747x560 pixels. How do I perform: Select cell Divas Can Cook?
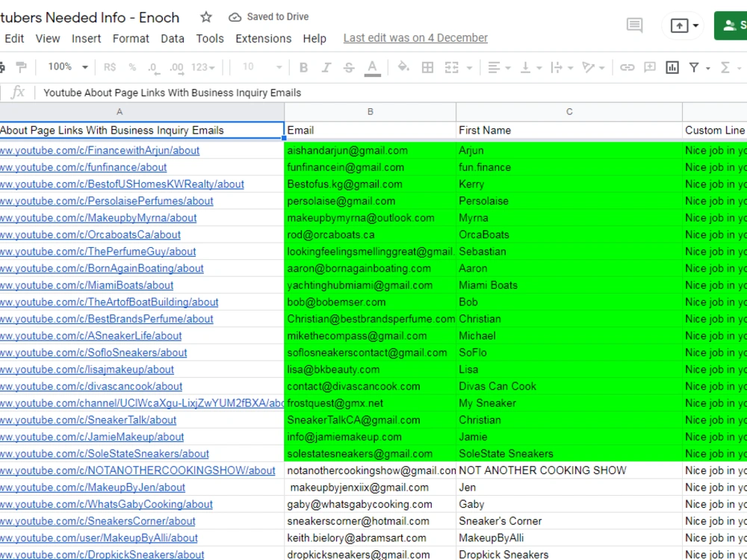(569, 386)
